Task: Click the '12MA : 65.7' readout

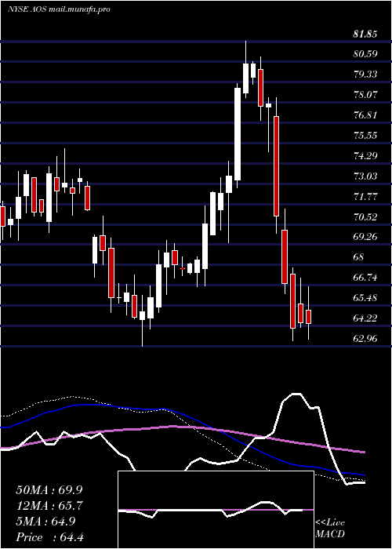Action: 49,506
